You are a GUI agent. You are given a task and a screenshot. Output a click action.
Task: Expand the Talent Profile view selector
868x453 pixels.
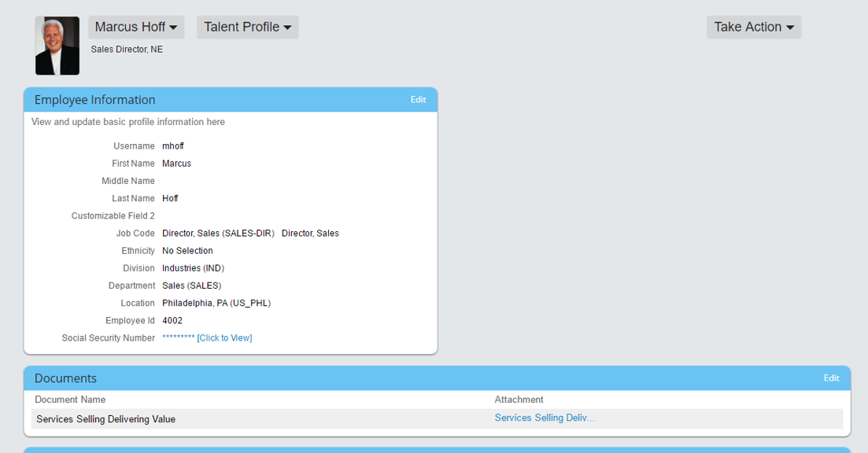tap(247, 26)
